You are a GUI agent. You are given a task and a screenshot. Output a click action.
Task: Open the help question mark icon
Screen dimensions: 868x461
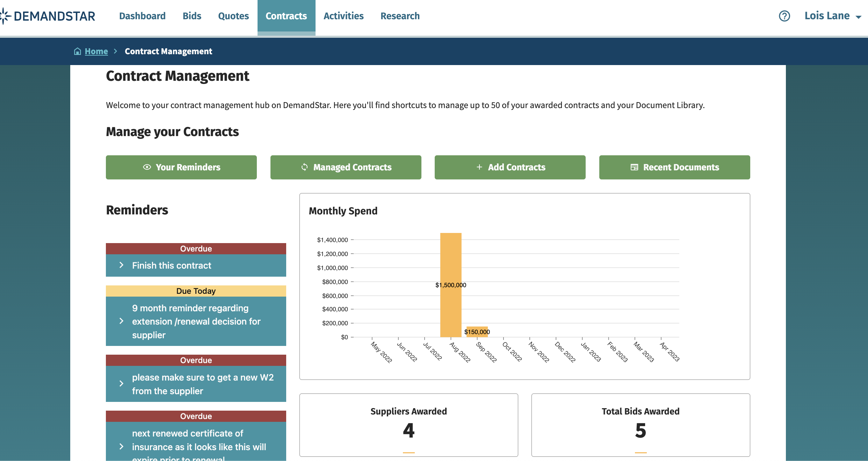pyautogui.click(x=784, y=16)
